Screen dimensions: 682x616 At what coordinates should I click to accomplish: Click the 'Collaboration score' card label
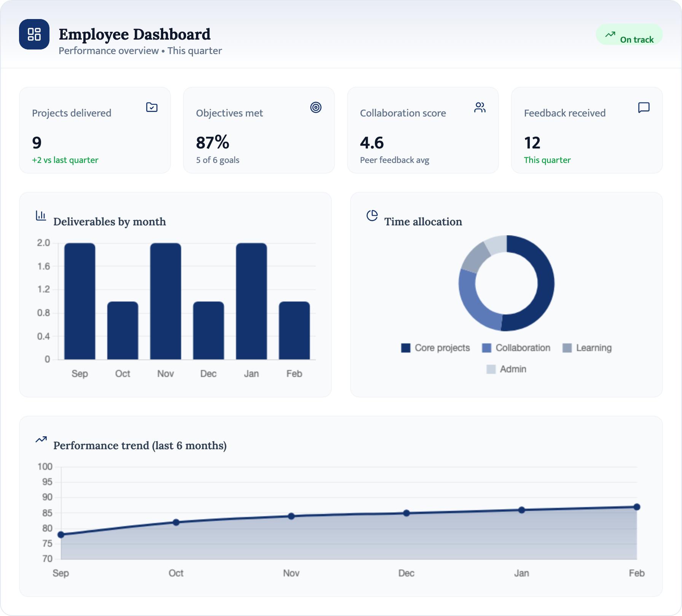(x=403, y=113)
